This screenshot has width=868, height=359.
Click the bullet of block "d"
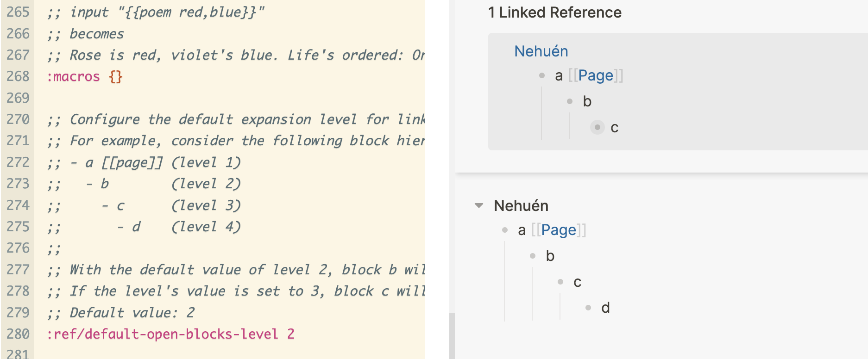(588, 307)
